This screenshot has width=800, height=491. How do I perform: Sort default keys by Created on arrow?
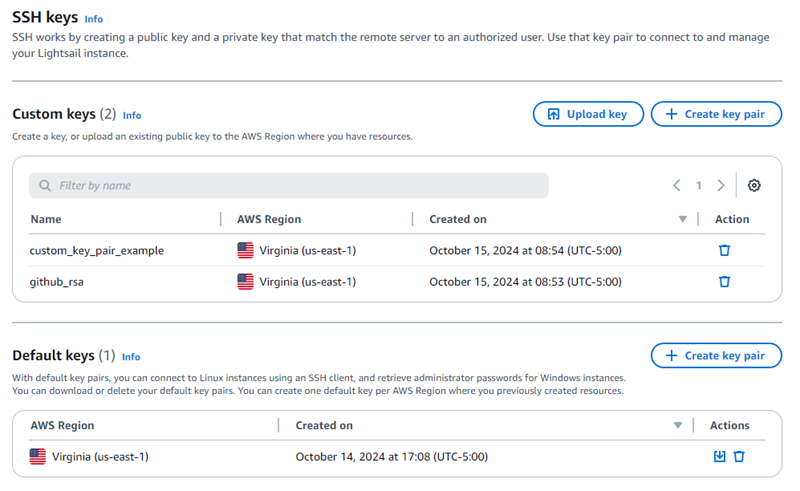pos(678,426)
